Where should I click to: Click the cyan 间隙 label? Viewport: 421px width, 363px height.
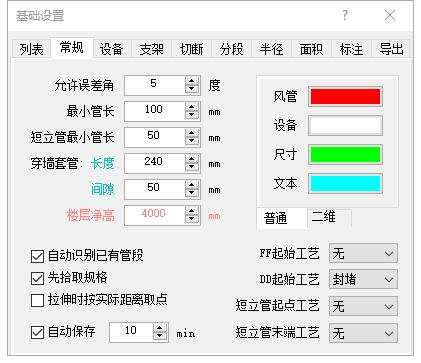click(103, 190)
